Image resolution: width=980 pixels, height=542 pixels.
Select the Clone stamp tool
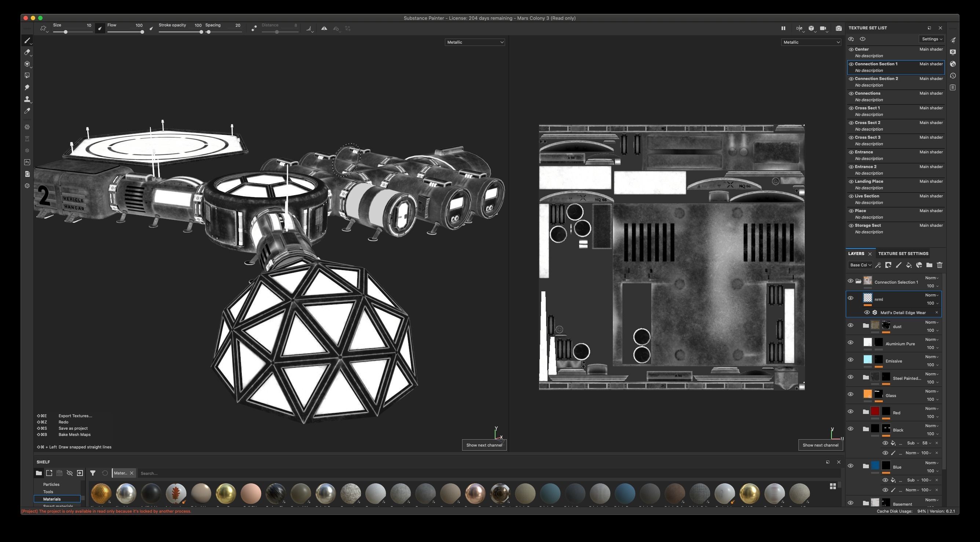[x=27, y=99]
